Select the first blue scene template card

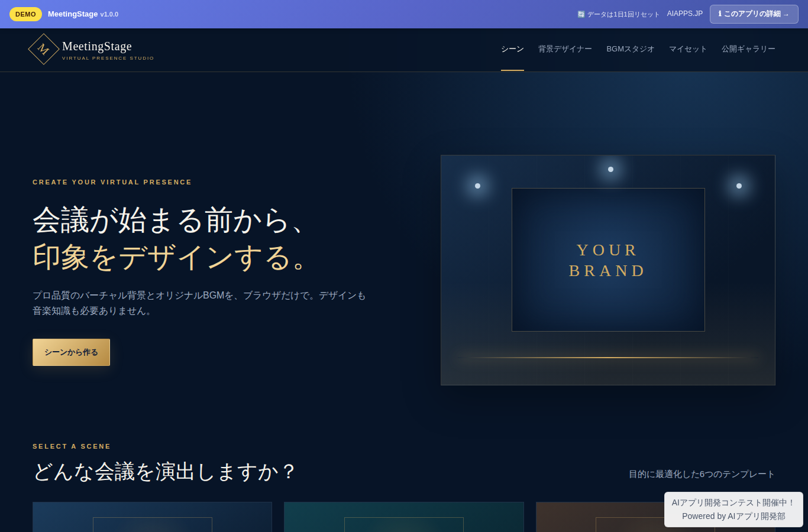152,517
